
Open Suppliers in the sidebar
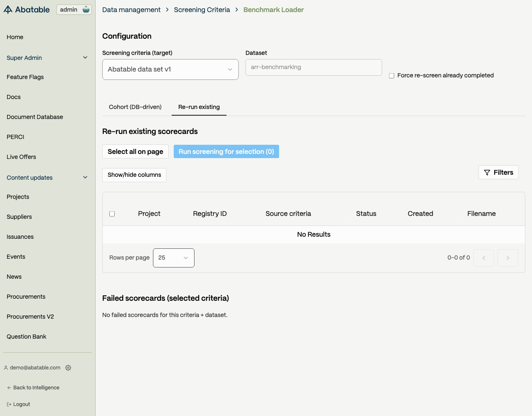click(19, 217)
